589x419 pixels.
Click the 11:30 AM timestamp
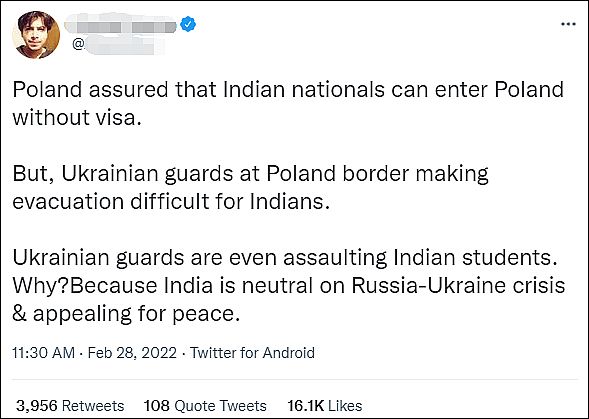click(44, 353)
